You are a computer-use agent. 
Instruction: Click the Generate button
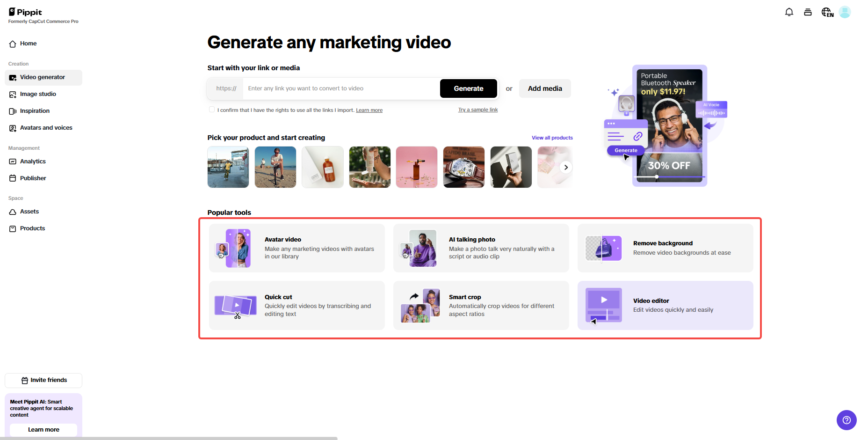tap(468, 88)
